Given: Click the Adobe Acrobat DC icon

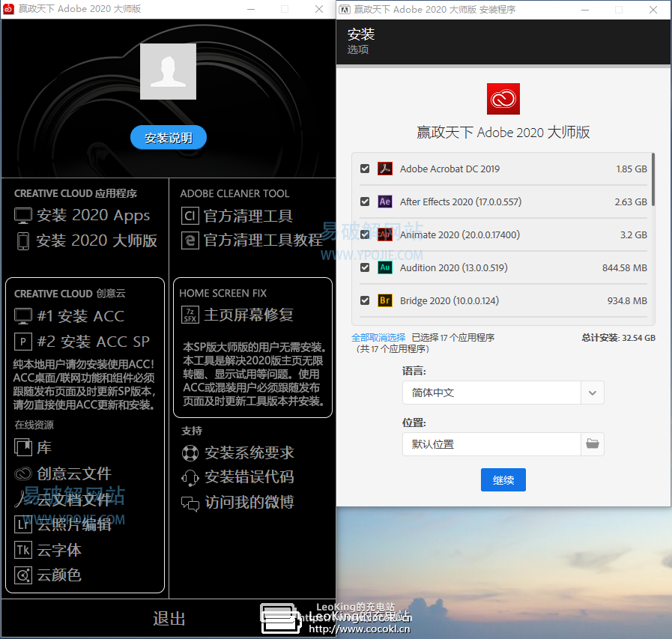Looking at the screenshot, I should click(x=385, y=169).
